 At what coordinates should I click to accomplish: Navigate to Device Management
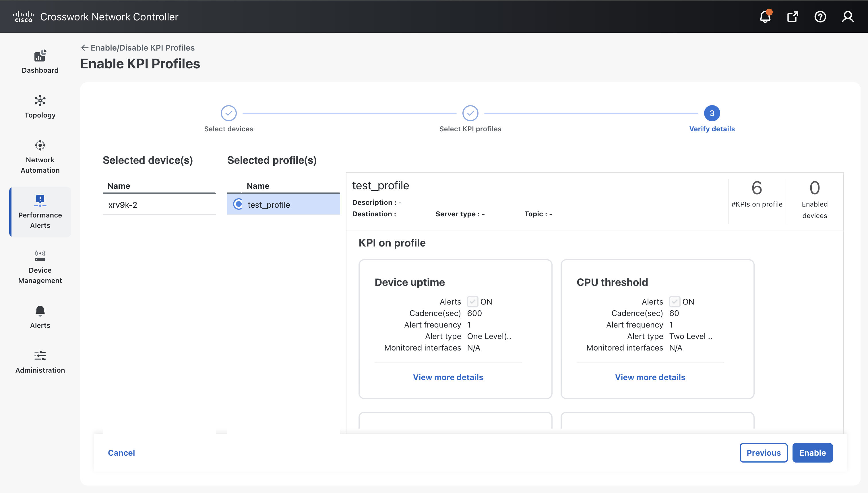(x=40, y=267)
